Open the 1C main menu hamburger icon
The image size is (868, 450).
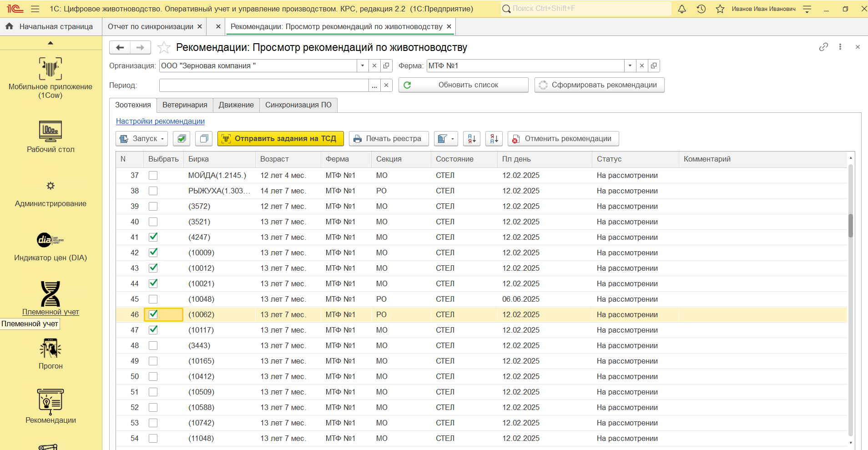(35, 9)
